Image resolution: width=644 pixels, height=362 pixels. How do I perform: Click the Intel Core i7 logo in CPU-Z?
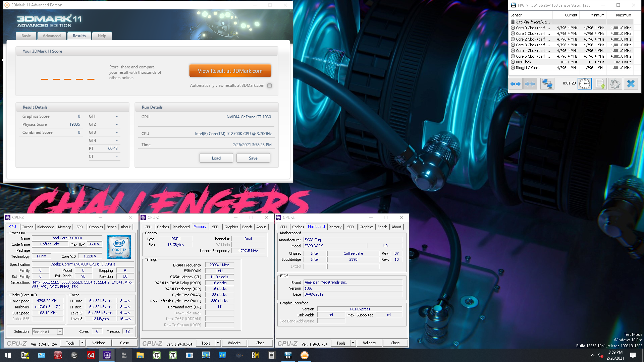pos(119,247)
